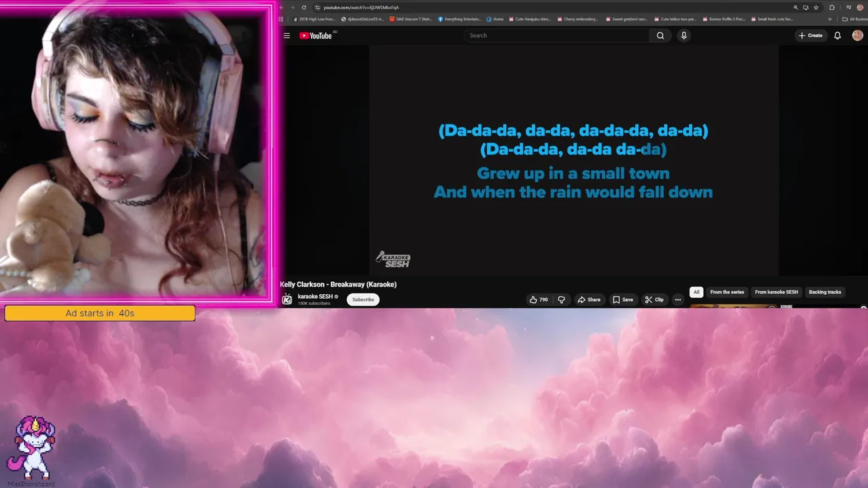Select From the series chip

click(x=727, y=292)
